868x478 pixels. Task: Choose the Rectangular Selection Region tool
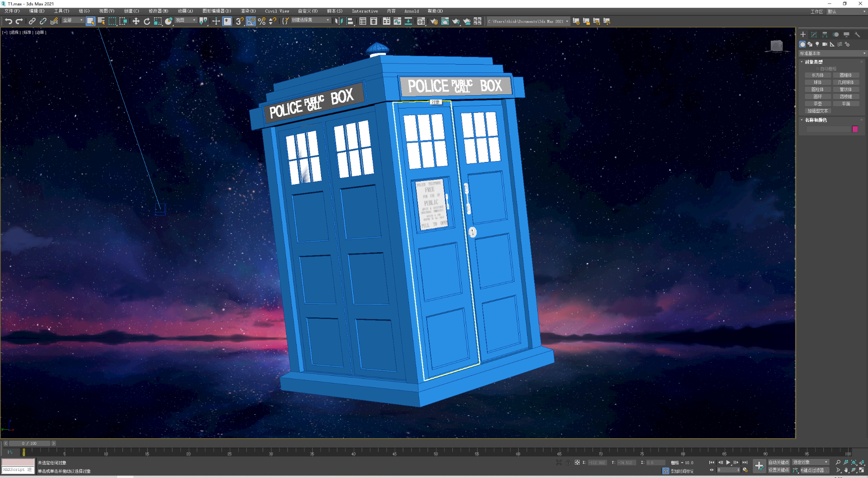[112, 21]
